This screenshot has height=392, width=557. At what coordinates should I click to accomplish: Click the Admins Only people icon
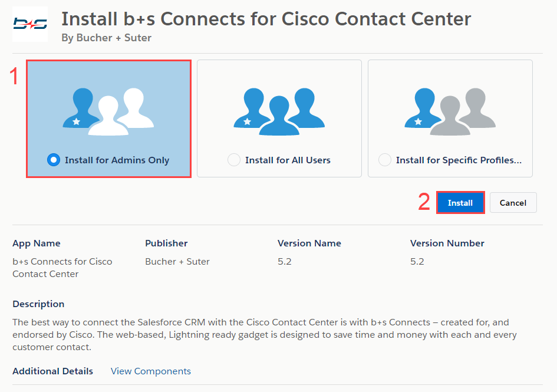[108, 111]
